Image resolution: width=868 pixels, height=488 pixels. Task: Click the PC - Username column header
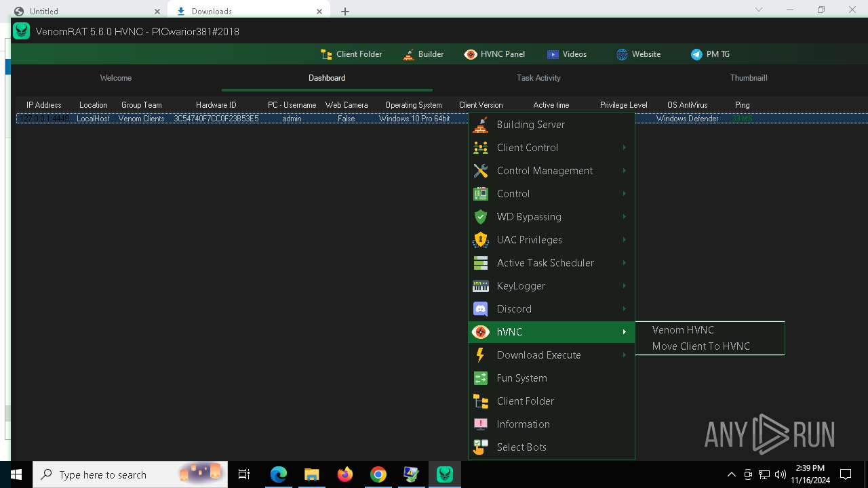pos(292,105)
